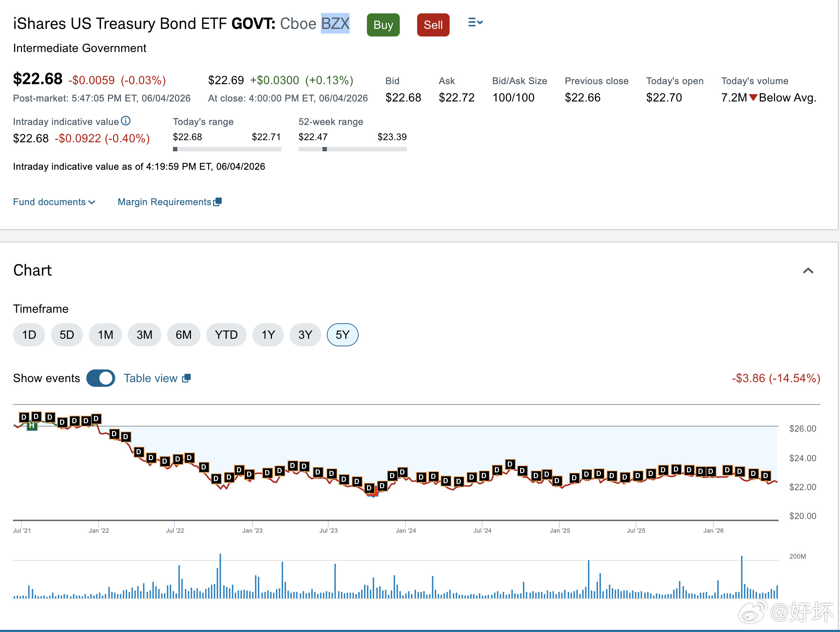
Task: Collapse the Chart section chevron
Action: pos(808,270)
